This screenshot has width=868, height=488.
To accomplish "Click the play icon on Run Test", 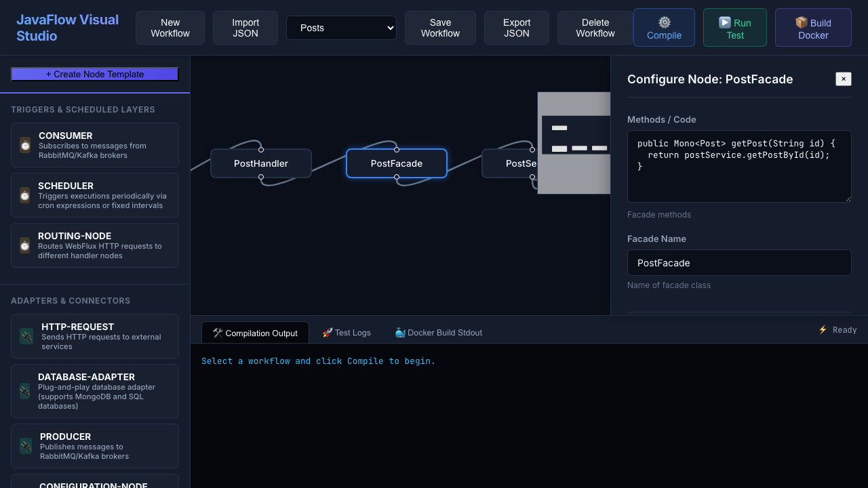I will click(x=725, y=22).
